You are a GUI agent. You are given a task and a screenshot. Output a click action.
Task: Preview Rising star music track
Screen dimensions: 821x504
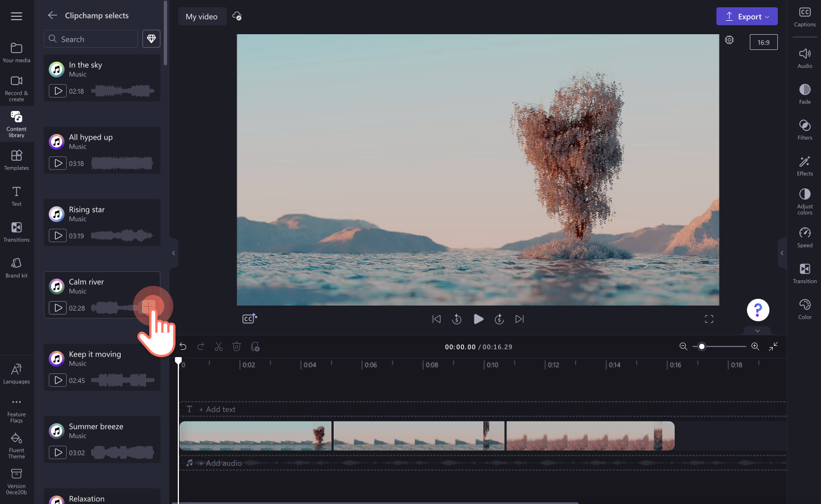58,235
